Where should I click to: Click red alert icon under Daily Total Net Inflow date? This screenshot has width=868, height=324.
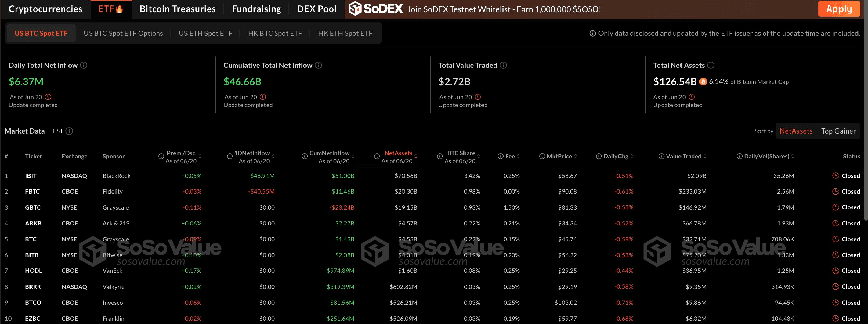point(48,97)
